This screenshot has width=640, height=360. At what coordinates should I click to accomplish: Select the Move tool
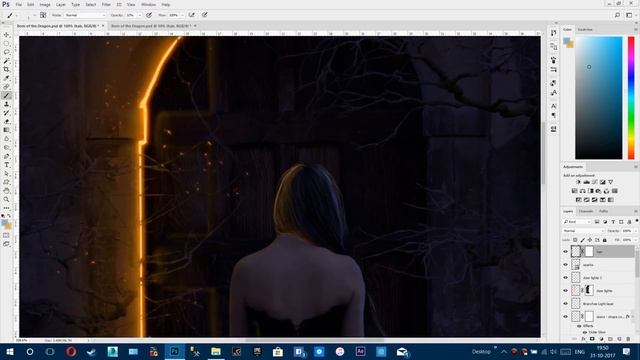coord(6,35)
